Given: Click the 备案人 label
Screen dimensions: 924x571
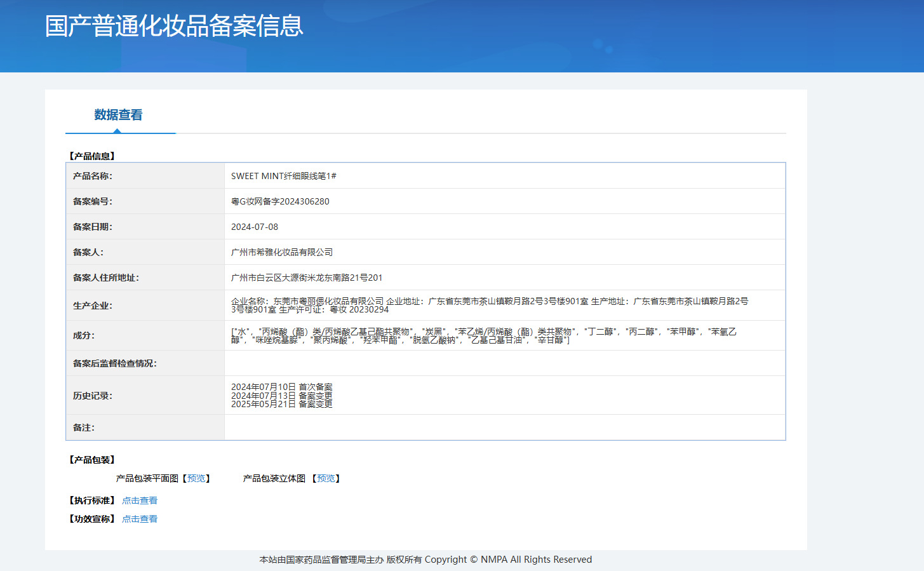Looking at the screenshot, I should [x=88, y=252].
